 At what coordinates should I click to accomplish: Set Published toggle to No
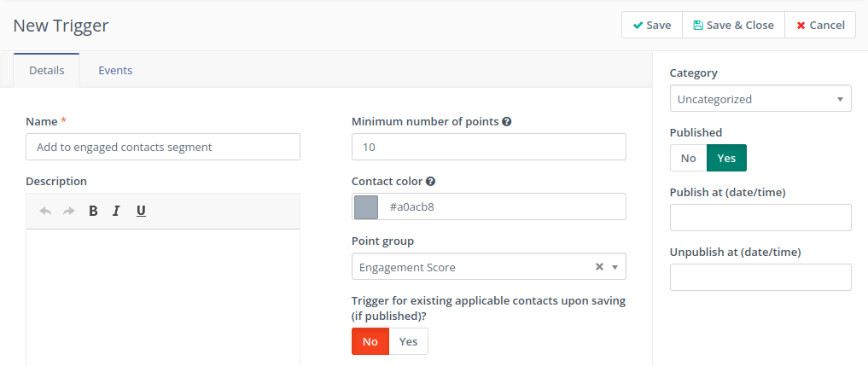pyautogui.click(x=689, y=158)
